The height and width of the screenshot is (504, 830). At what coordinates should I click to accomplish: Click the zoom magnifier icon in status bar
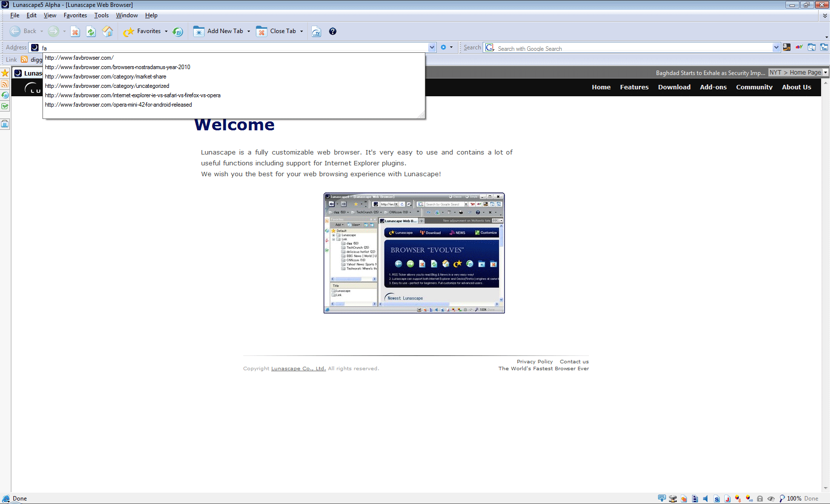point(782,499)
